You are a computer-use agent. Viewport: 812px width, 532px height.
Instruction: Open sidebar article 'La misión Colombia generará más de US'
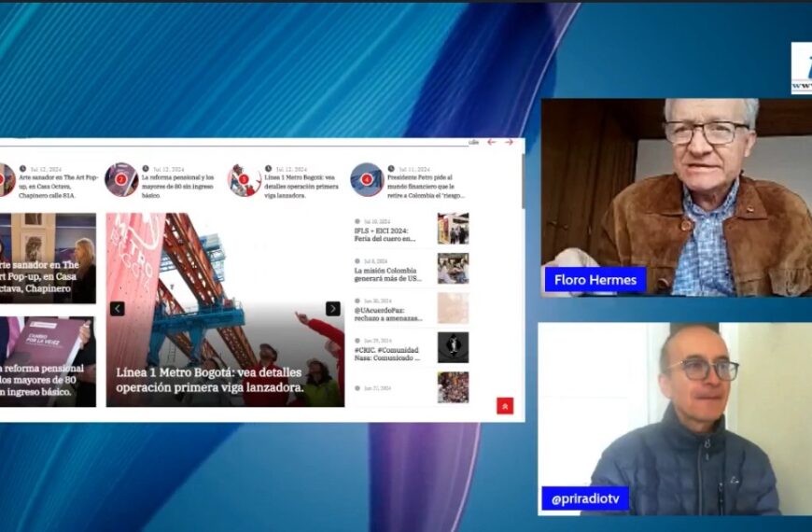click(x=388, y=274)
